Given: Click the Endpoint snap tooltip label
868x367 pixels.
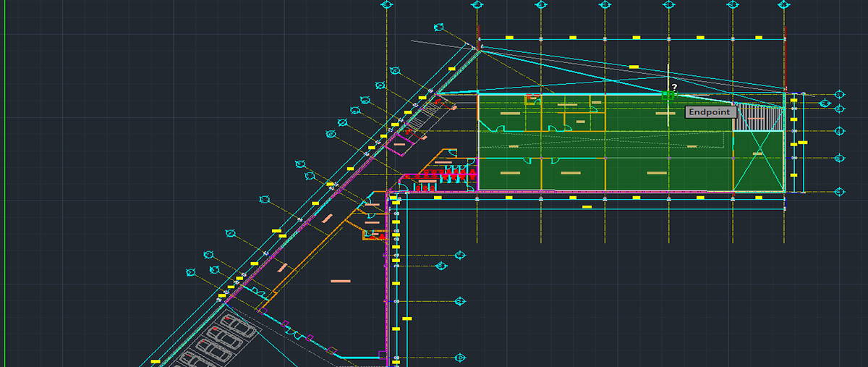Looking at the screenshot, I should [x=711, y=112].
